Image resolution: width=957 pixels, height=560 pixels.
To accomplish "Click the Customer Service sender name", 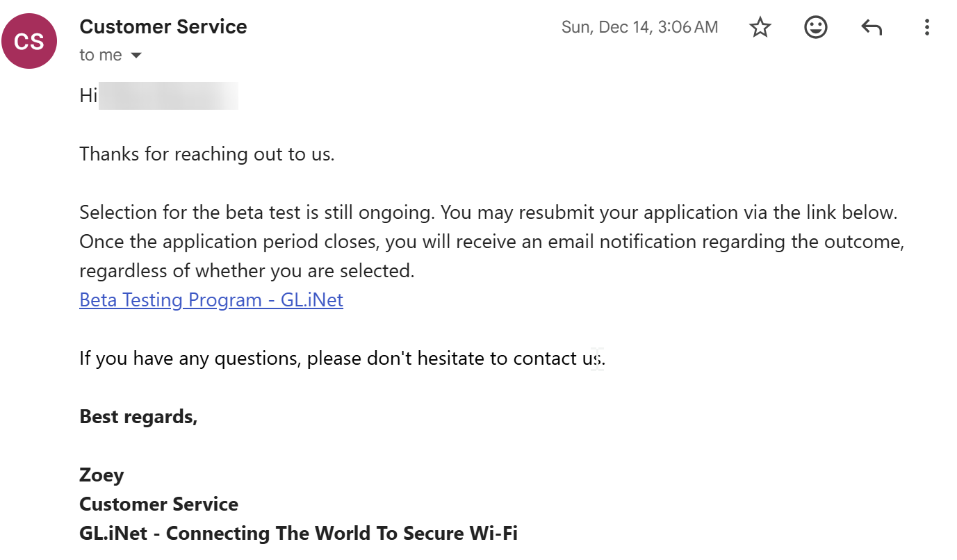I will (163, 27).
